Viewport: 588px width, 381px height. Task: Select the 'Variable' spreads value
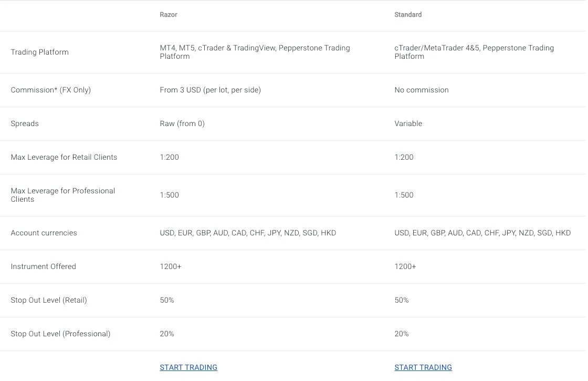(408, 123)
